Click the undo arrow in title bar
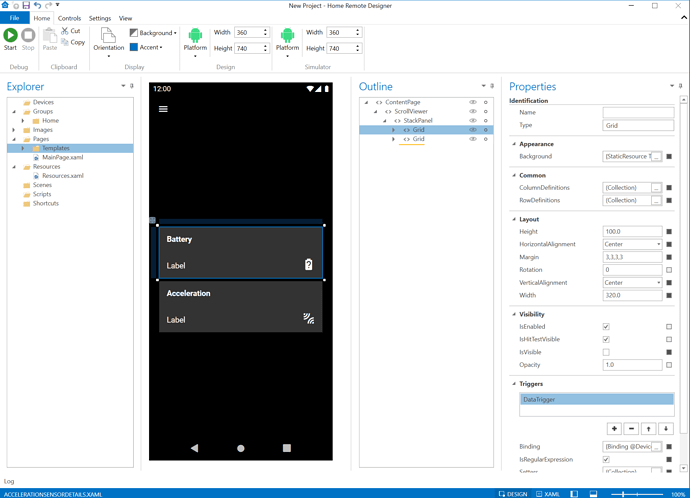 point(37,5)
